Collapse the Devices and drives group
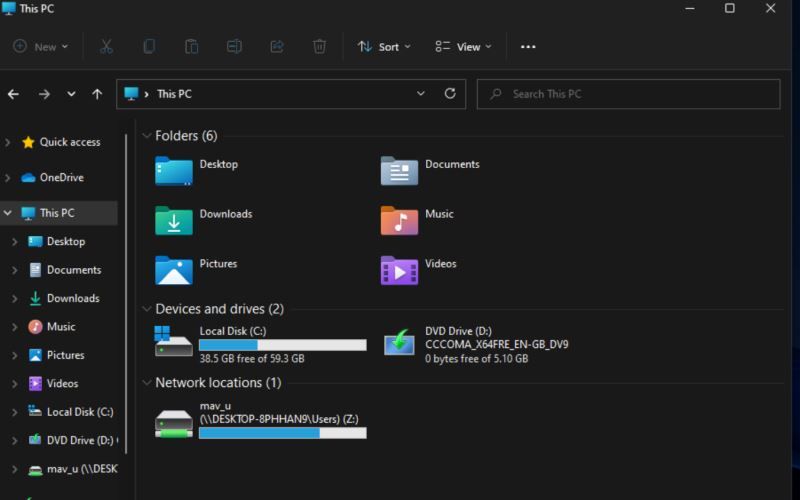Screen dimensions: 800x500 pos(147,309)
